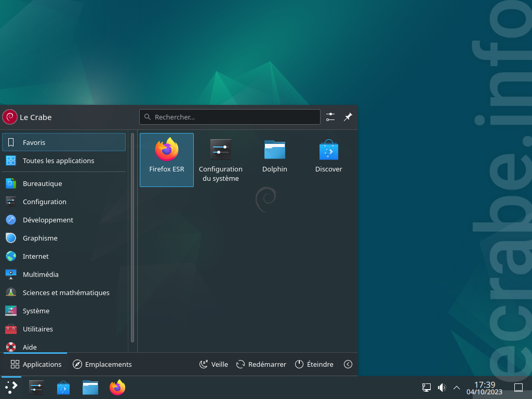Expand hidden system tray icons arrow

click(457, 388)
